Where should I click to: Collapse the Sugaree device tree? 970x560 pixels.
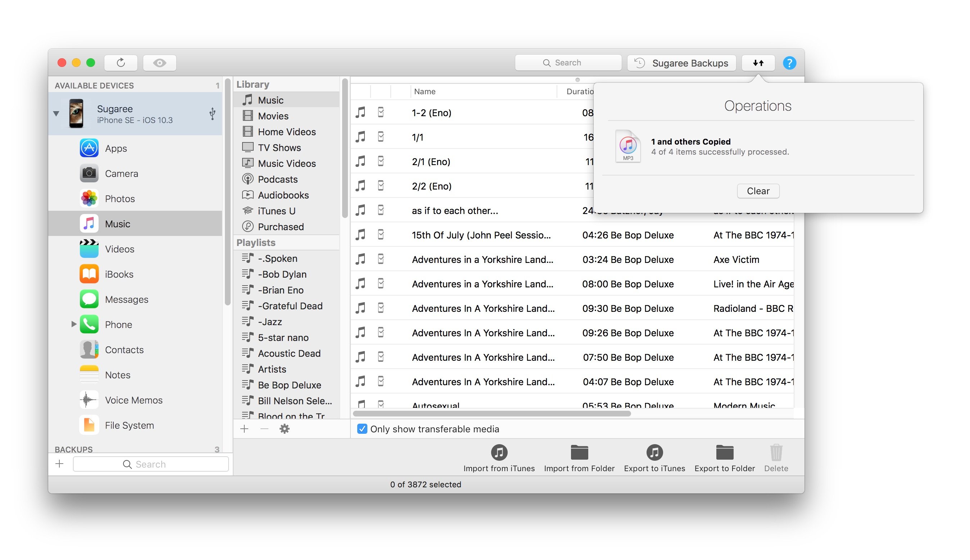pos(56,113)
